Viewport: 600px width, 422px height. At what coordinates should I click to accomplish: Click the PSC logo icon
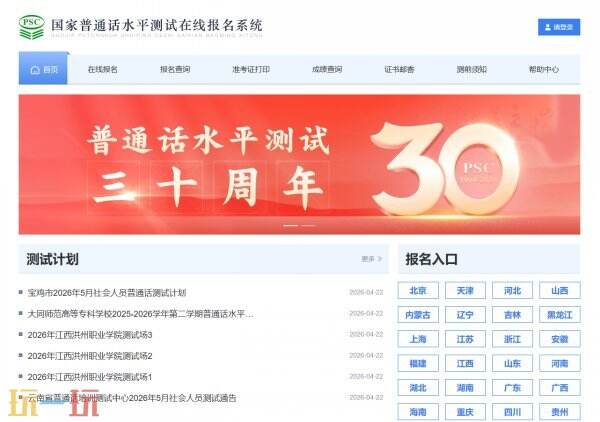[x=32, y=27]
